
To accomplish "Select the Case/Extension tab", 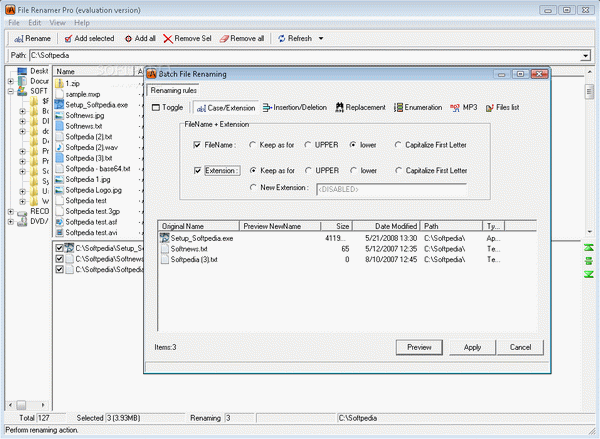I will point(226,108).
